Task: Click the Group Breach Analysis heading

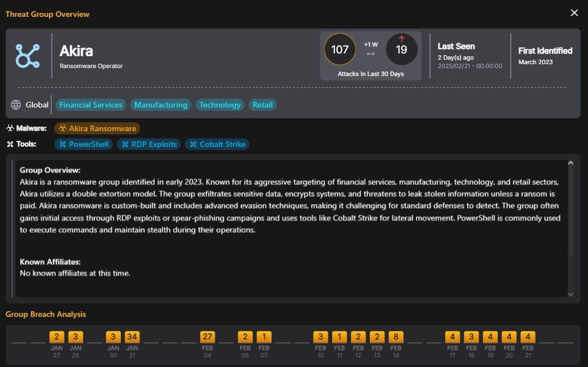Action: tap(46, 315)
